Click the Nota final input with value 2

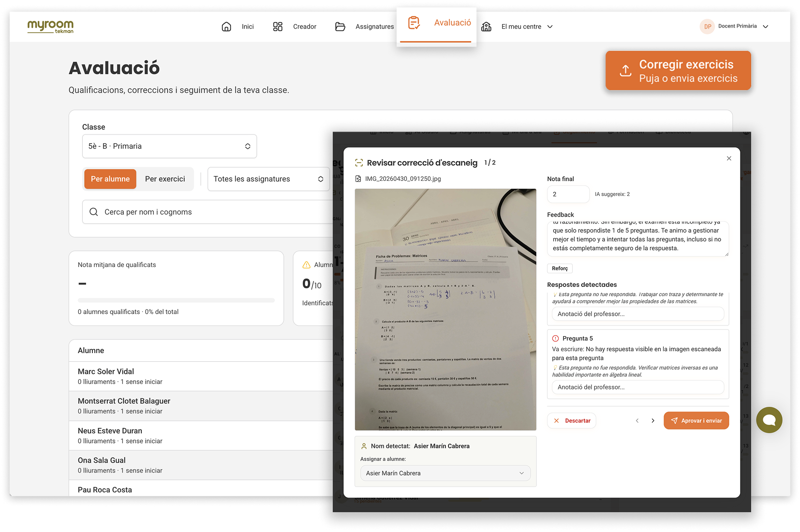point(568,194)
